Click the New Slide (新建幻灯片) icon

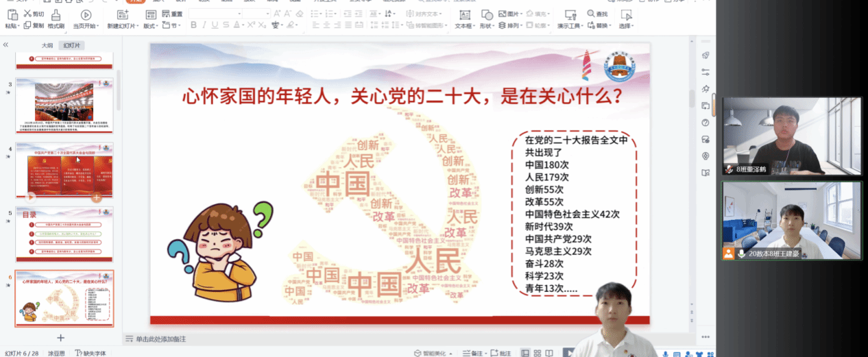(122, 14)
